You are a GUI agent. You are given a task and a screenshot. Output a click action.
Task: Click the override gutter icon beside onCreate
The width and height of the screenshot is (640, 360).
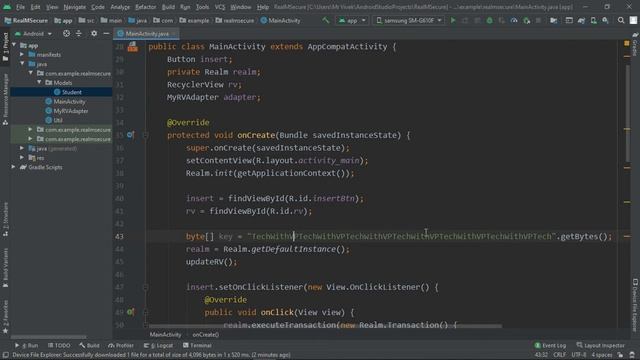[x=130, y=134]
